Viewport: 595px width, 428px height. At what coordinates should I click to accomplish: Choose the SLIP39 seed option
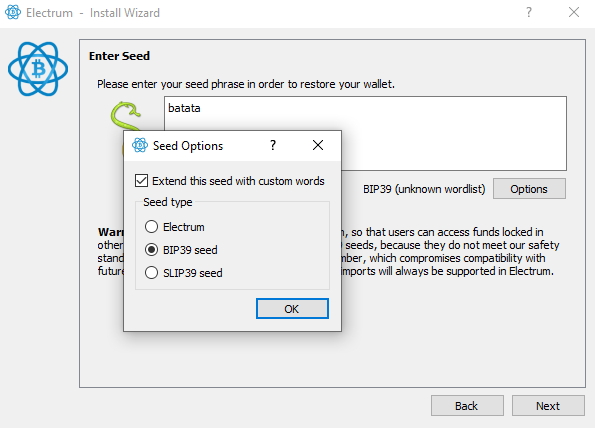pyautogui.click(x=151, y=273)
